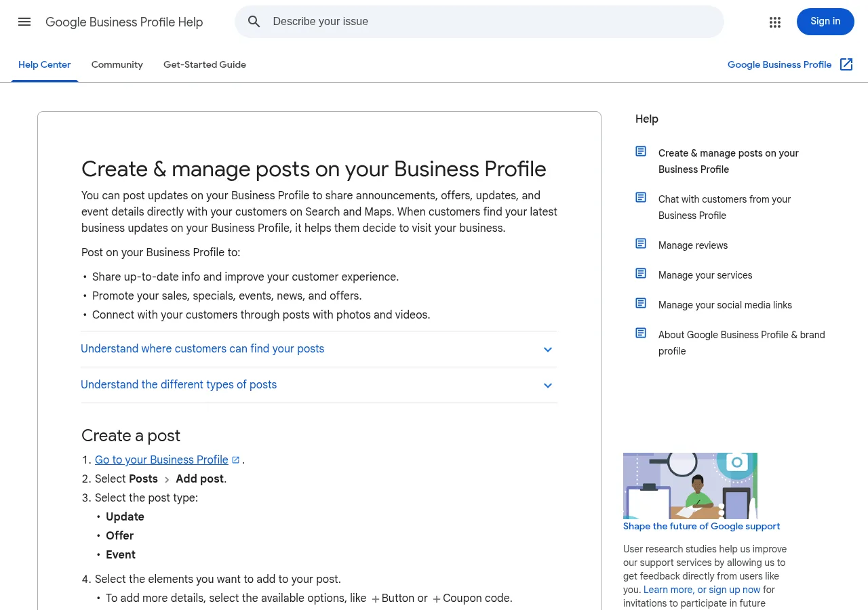Click article icon next to Manage reviews
Screen dimensions: 868x610
pos(641,243)
